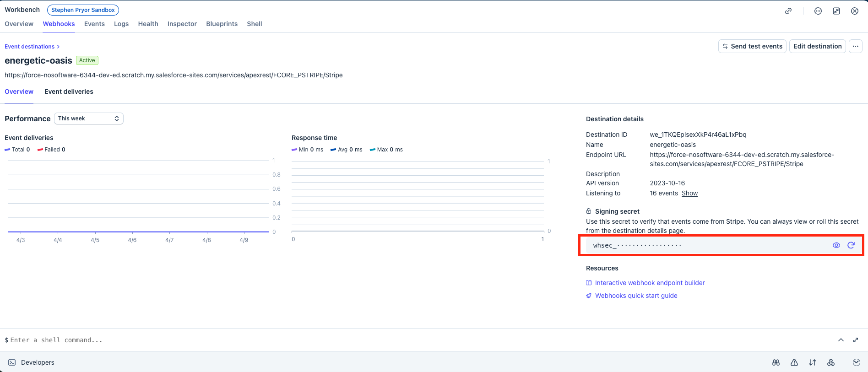Click the energetic-oasis heading
Viewport: 868px width, 372px height.
[38, 60]
